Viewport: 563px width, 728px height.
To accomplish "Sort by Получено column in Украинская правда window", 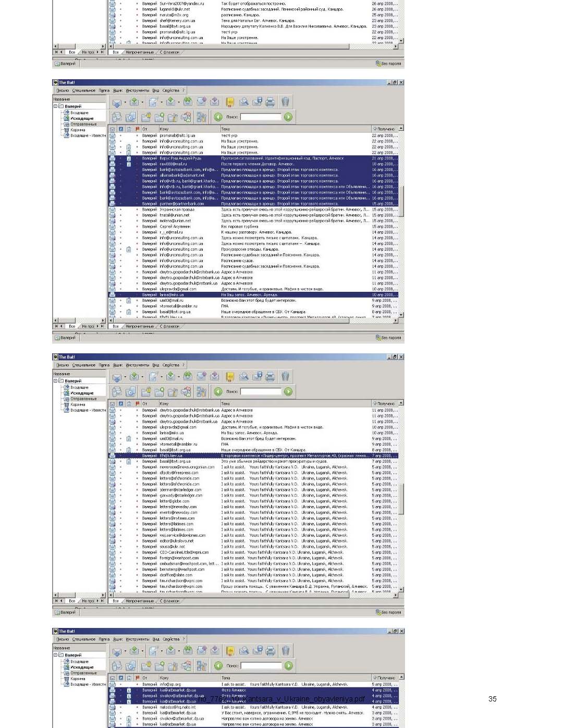I will tap(384, 129).
